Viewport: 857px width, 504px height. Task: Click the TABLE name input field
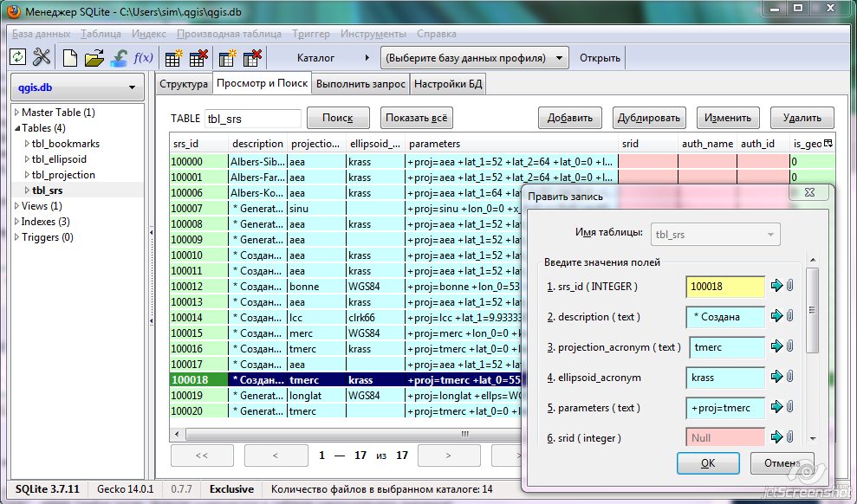point(252,119)
